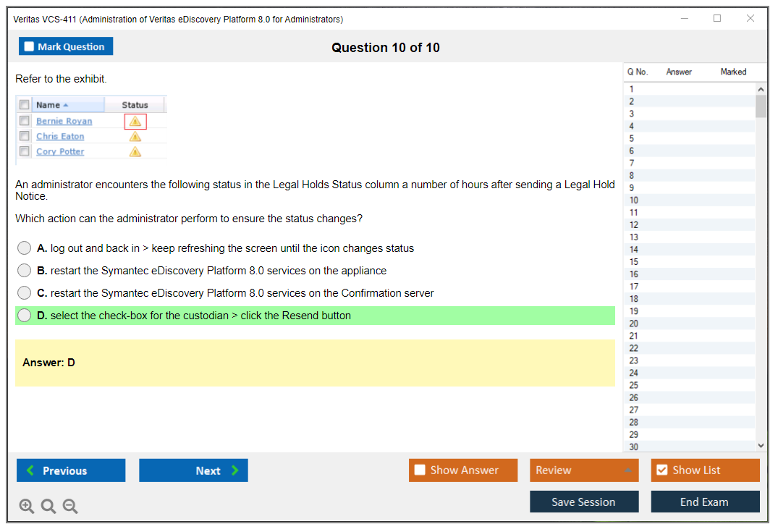Click the Save Session button
The width and height of the screenshot is (778, 532).
click(x=583, y=502)
